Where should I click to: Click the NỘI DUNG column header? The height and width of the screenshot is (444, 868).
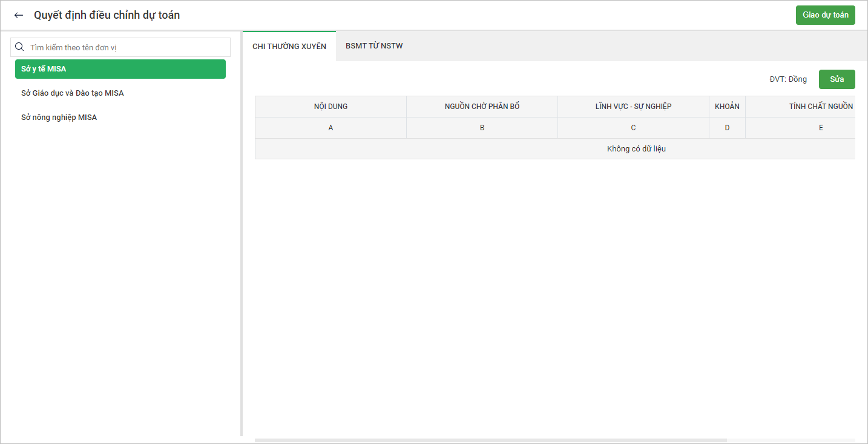coord(330,107)
